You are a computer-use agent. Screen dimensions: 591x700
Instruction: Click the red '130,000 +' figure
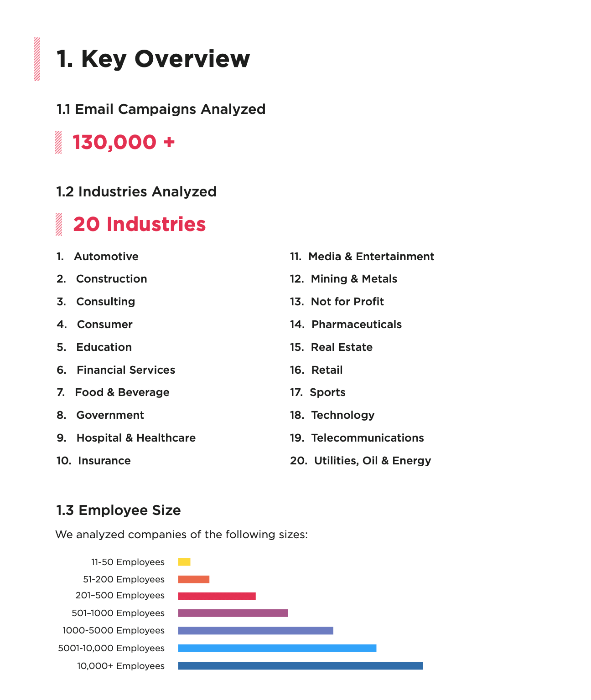[x=124, y=142]
